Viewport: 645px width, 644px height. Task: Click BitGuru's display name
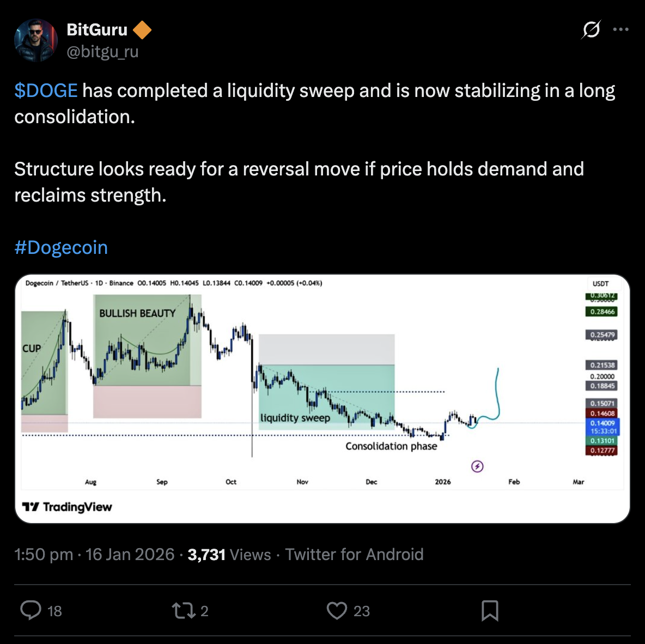(97, 30)
